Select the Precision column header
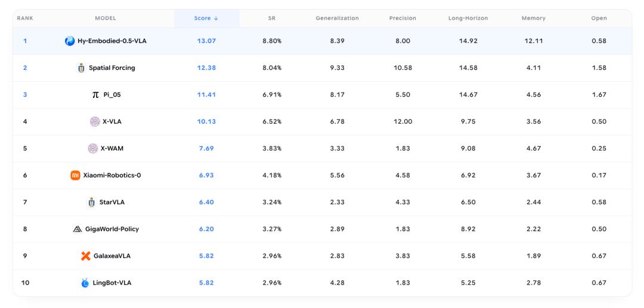644x308 pixels. [x=402, y=18]
